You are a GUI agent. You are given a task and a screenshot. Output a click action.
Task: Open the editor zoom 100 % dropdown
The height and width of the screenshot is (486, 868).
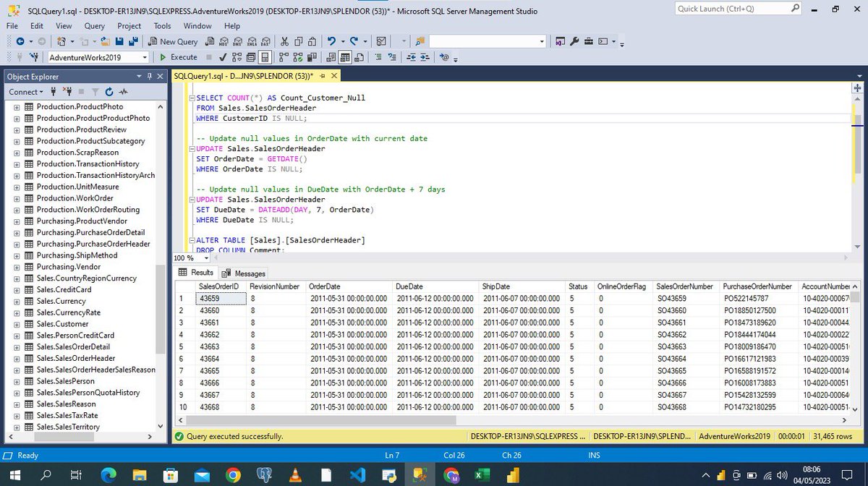207,258
